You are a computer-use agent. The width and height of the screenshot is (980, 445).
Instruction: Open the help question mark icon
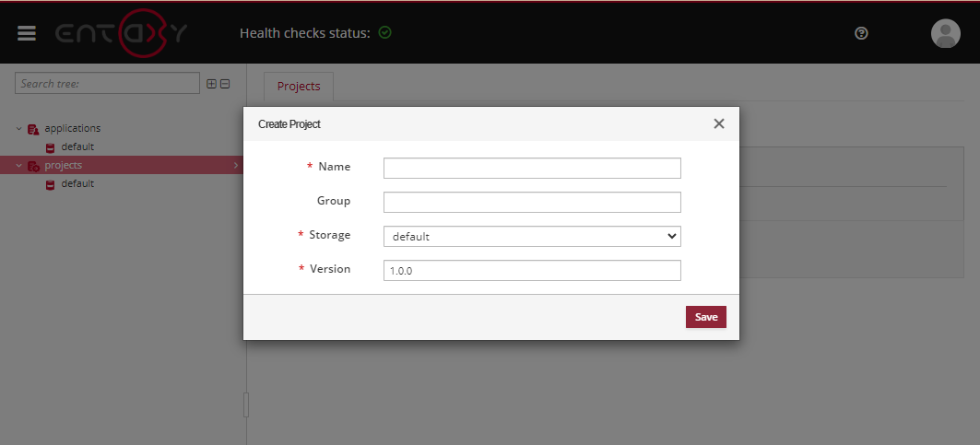pyautogui.click(x=861, y=33)
